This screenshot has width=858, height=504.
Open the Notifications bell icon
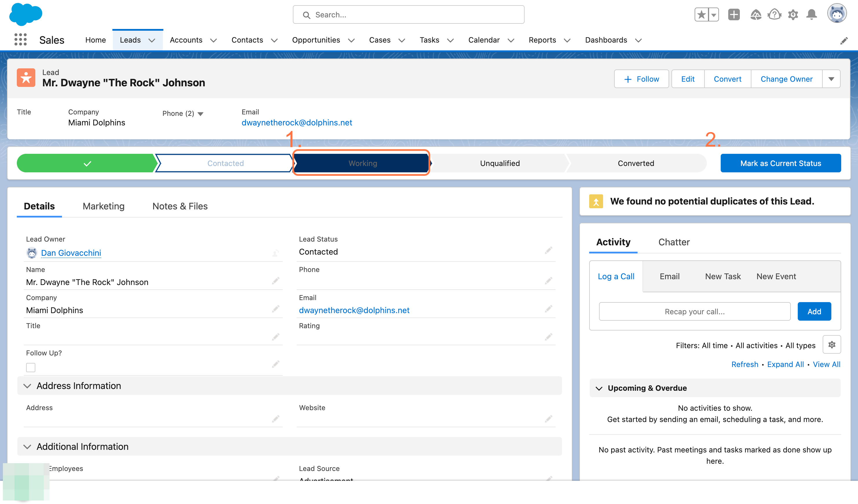[x=812, y=15]
